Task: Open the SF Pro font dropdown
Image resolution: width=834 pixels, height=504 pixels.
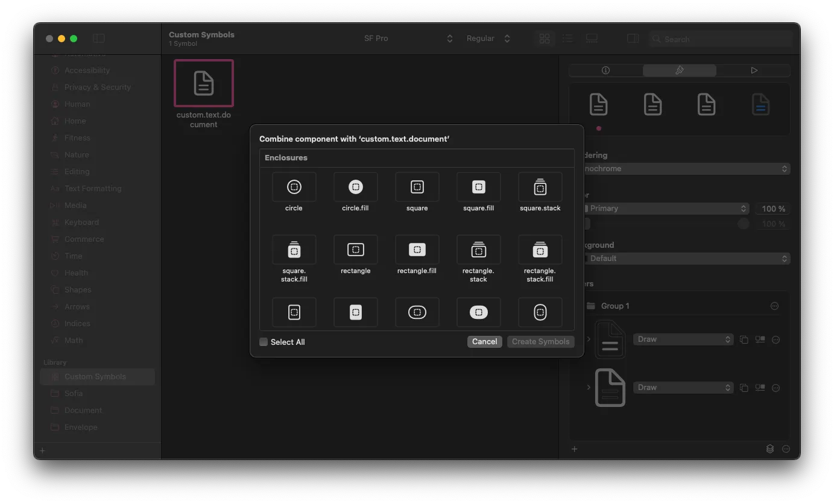Action: pos(408,39)
